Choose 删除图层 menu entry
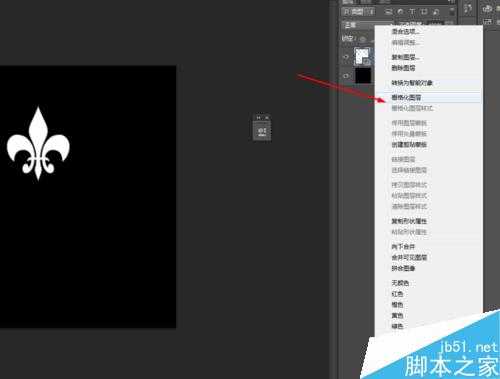This screenshot has height=379, width=500. click(403, 68)
